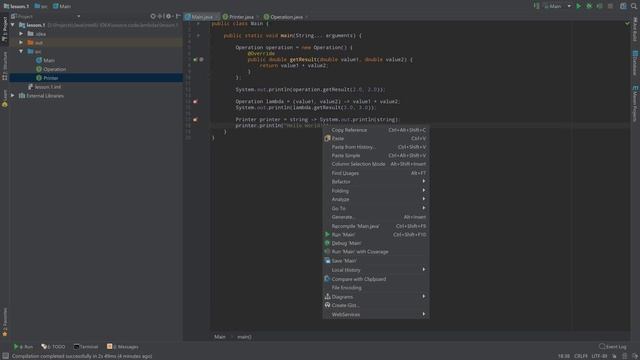Open the Event Log button
Viewport: 640px width, 360px height.
pos(613,347)
